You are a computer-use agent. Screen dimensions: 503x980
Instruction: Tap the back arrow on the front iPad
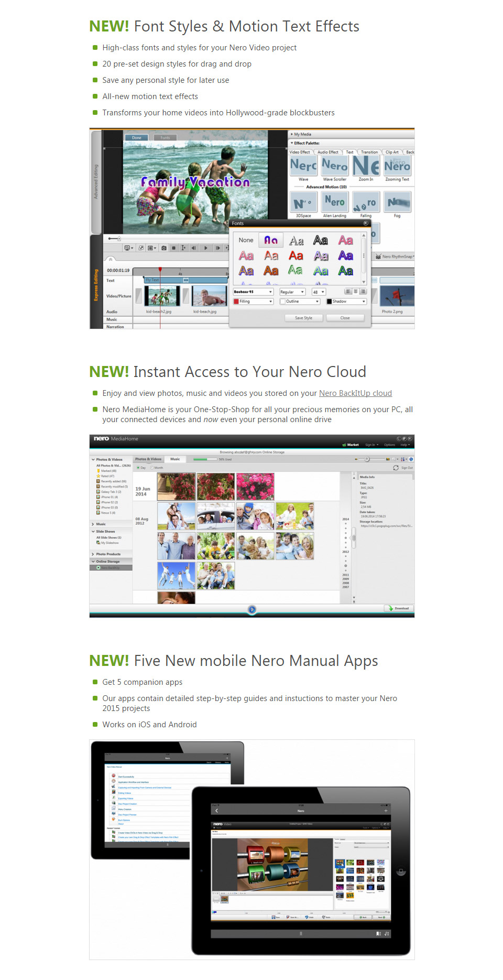[x=217, y=811]
